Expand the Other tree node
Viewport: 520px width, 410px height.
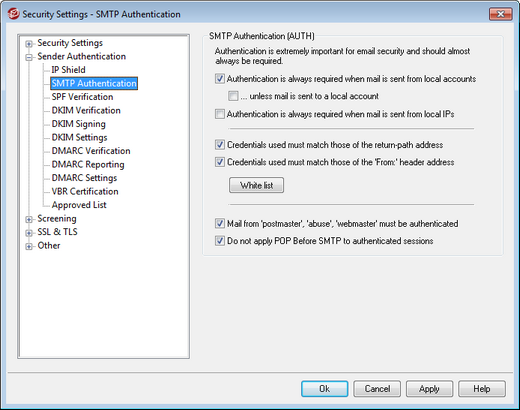tap(29, 246)
